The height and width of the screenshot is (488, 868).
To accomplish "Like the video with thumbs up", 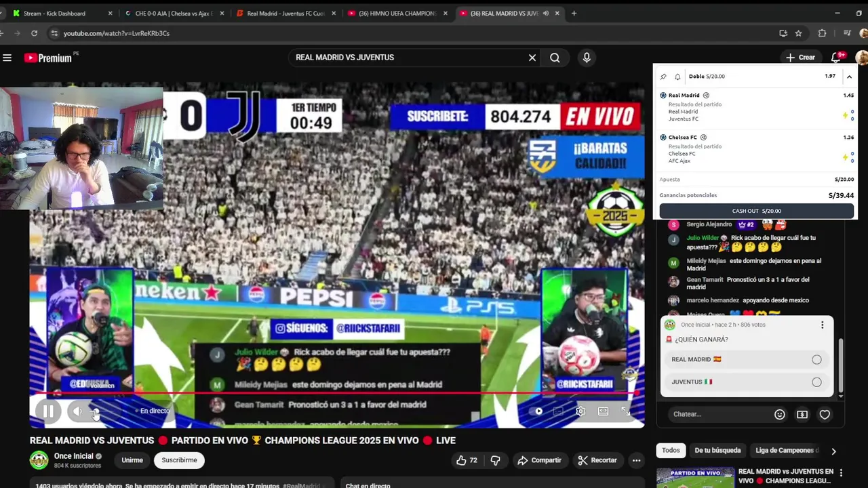I will click(x=467, y=460).
